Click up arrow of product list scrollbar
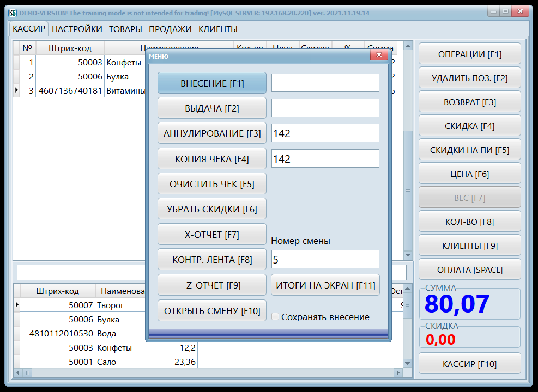 coord(408,289)
